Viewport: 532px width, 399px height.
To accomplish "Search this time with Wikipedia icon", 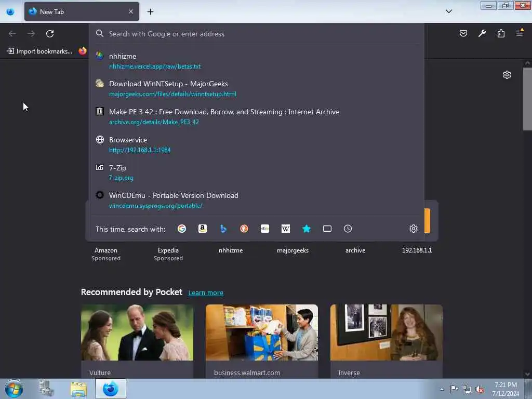I will [x=286, y=229].
